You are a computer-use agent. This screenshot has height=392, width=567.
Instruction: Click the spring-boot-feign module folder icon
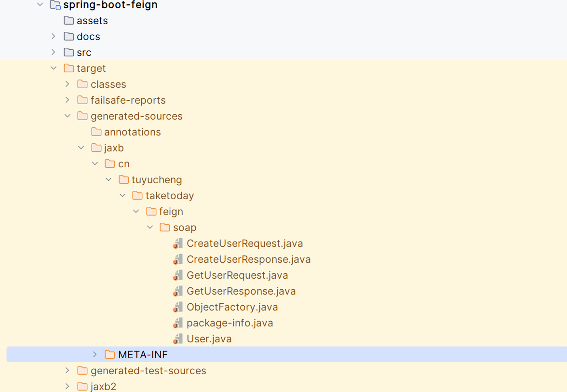[55, 5]
